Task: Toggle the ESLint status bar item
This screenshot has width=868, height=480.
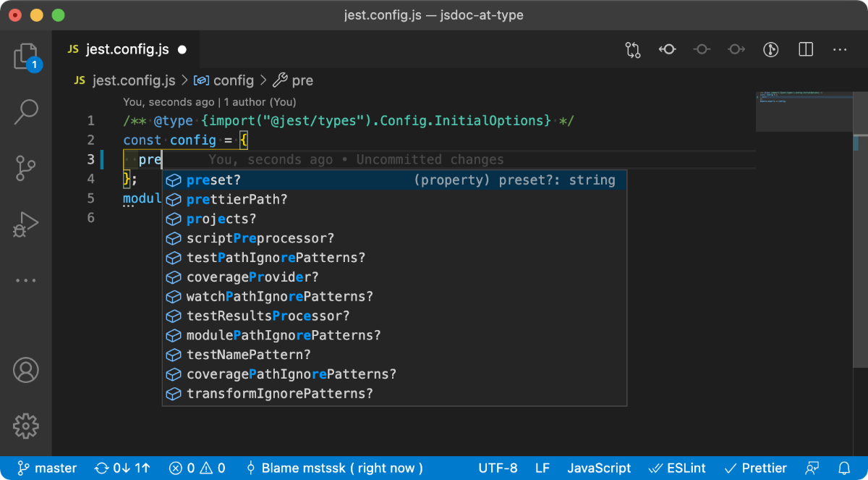Action: (679, 468)
